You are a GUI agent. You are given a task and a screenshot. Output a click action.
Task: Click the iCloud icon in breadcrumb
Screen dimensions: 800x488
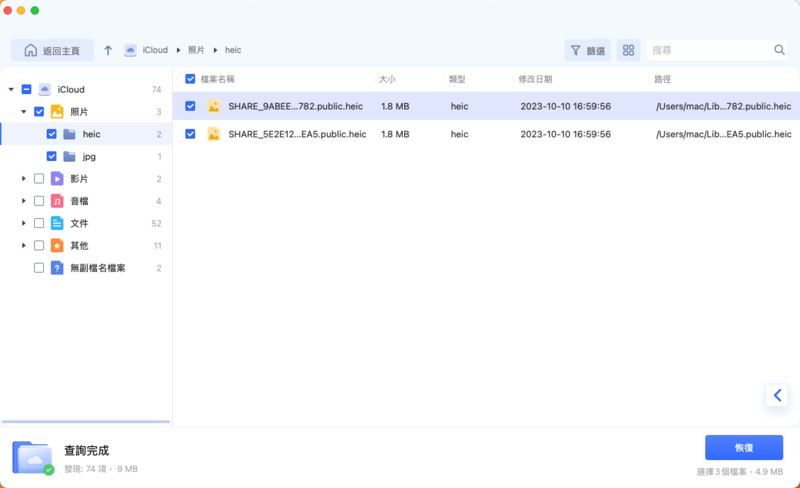130,50
